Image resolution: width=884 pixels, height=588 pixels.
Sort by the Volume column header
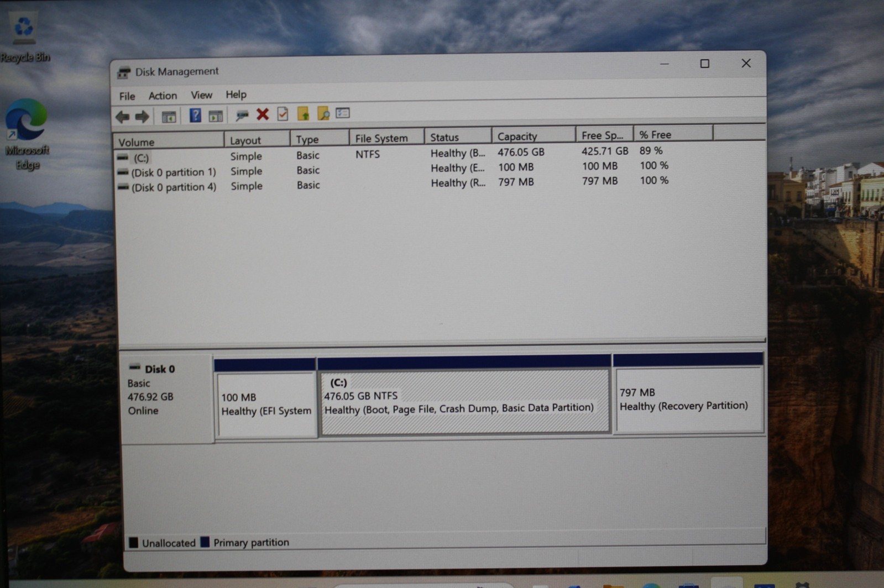169,141
